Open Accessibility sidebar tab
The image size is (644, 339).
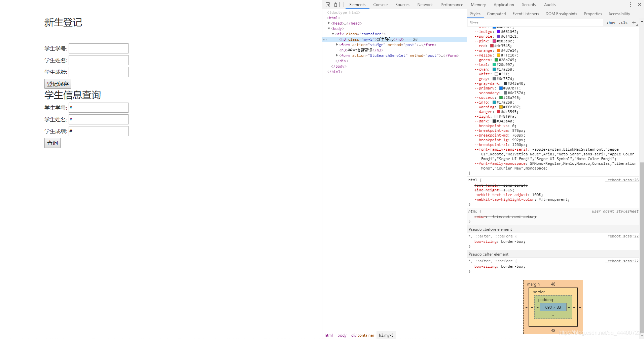pyautogui.click(x=619, y=14)
